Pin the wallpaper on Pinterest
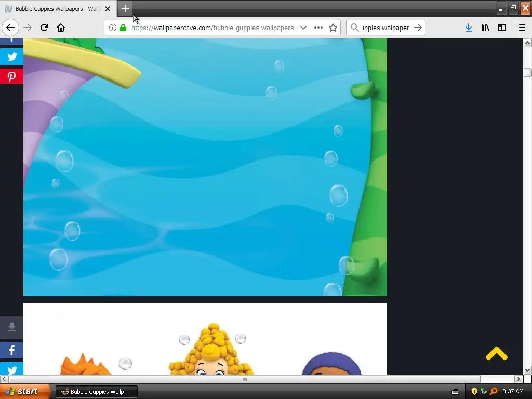532x399 pixels. point(11,76)
